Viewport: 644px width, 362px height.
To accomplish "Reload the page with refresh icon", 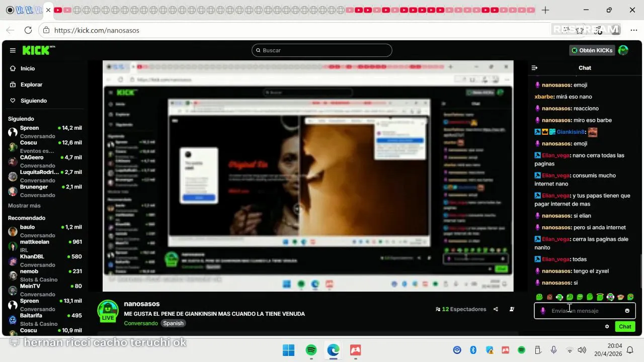I will coord(28,30).
